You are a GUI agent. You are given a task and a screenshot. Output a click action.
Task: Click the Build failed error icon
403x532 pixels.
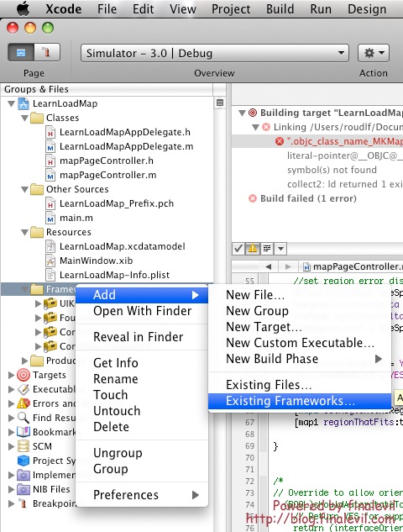[x=253, y=198]
